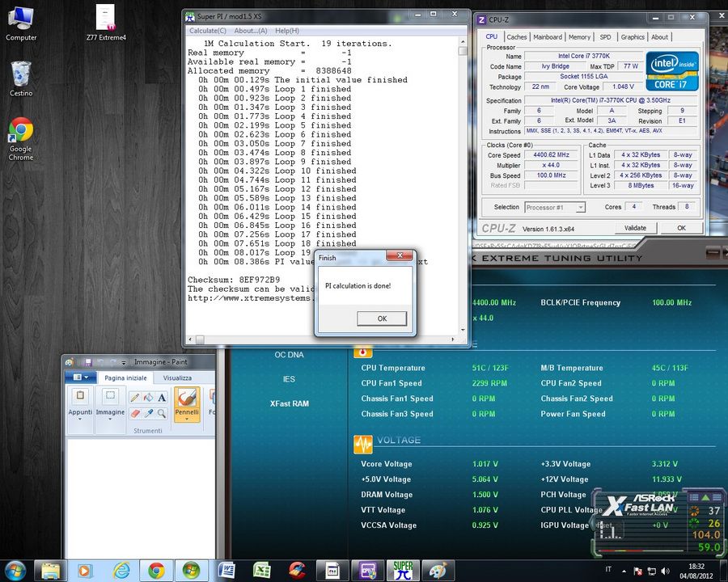The width and height of the screenshot is (728, 582).
Task: Open the Computer desktop icon
Action: pyautogui.click(x=21, y=23)
